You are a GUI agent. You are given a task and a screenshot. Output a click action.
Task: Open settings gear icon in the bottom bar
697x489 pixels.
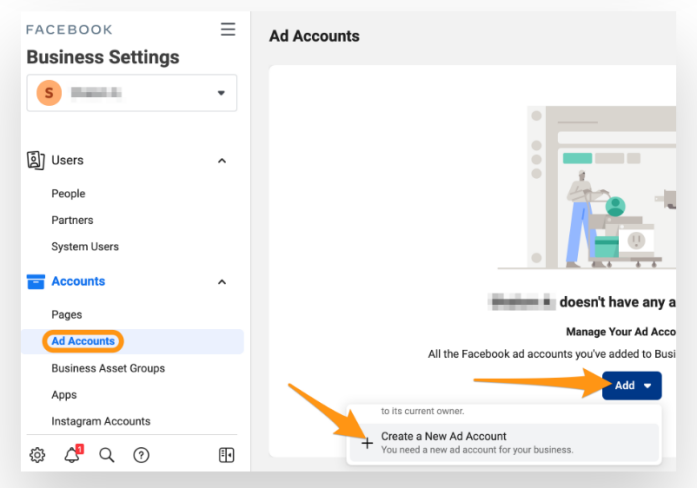[x=37, y=455]
